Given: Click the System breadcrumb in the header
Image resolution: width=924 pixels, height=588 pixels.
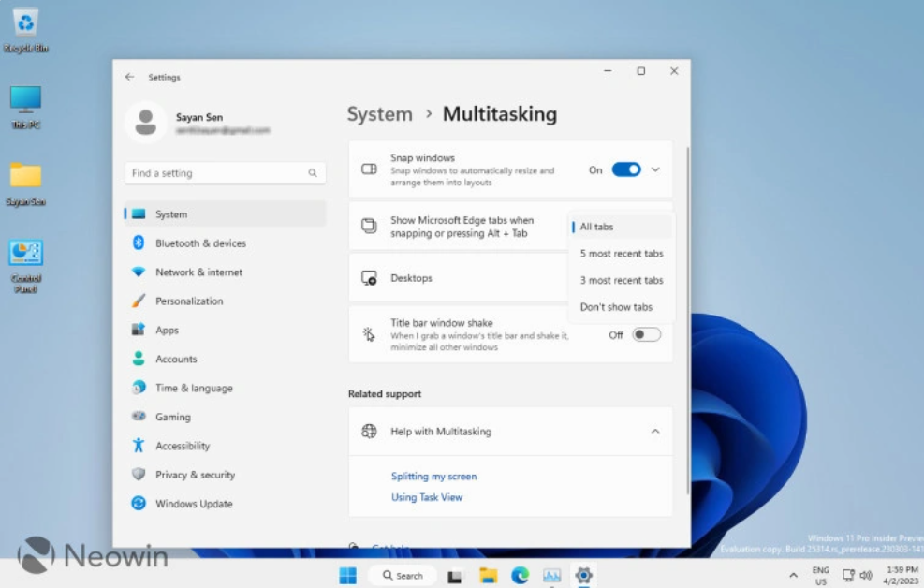Looking at the screenshot, I should [379, 113].
